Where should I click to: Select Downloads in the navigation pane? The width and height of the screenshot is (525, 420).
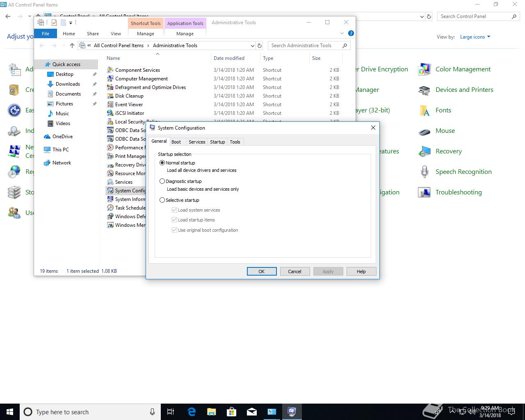point(68,84)
